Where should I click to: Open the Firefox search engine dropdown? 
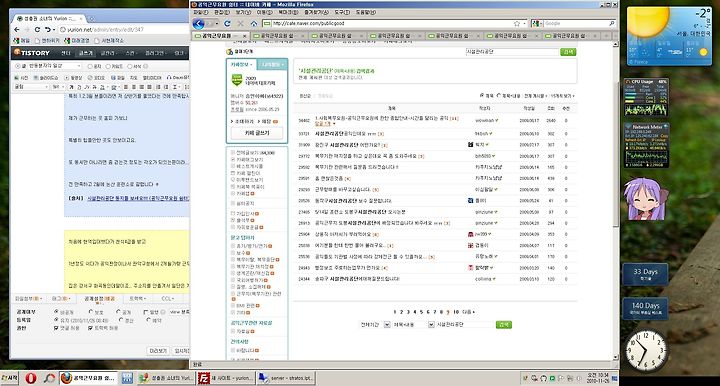point(536,23)
